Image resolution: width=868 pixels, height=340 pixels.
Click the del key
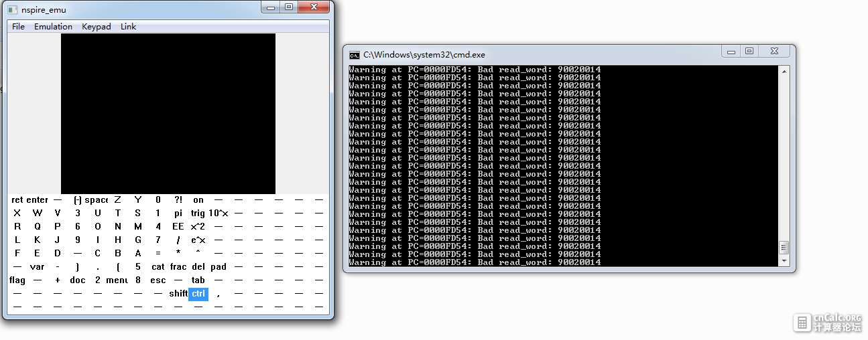pyautogui.click(x=198, y=267)
